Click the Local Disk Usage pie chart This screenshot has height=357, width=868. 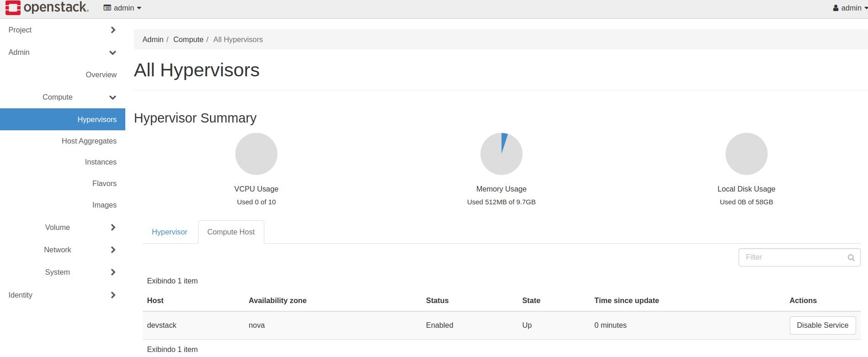[x=746, y=154]
